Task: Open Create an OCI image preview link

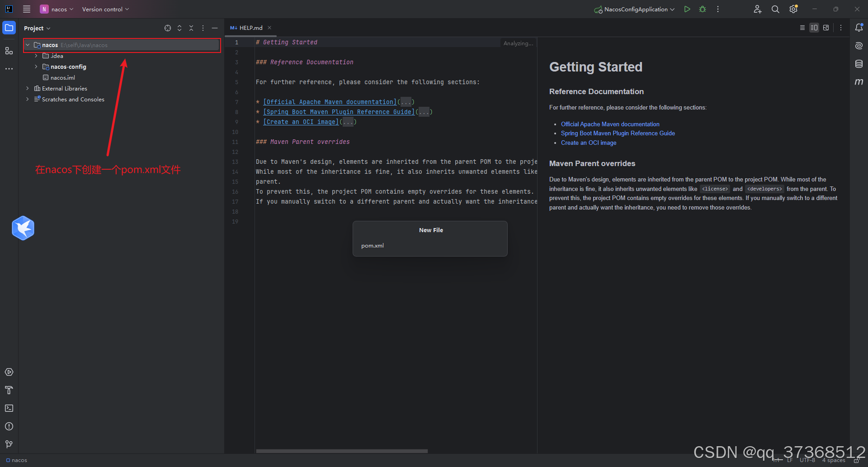Action: pos(588,143)
